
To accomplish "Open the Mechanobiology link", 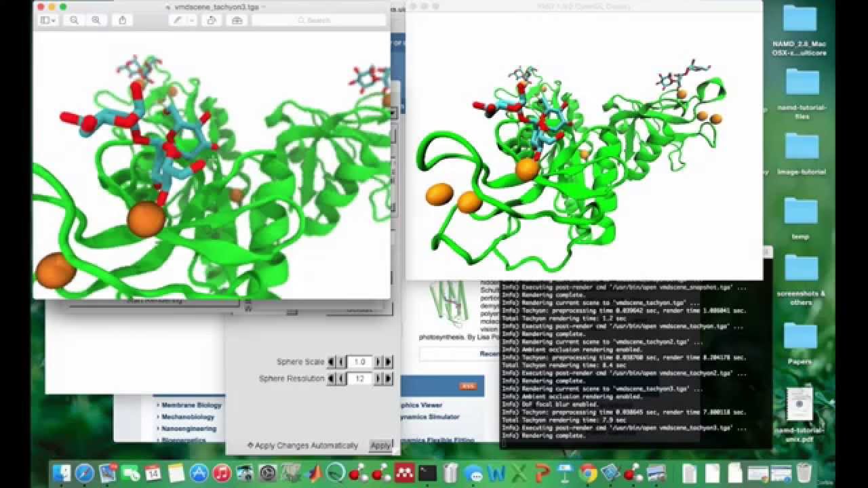I will click(188, 417).
